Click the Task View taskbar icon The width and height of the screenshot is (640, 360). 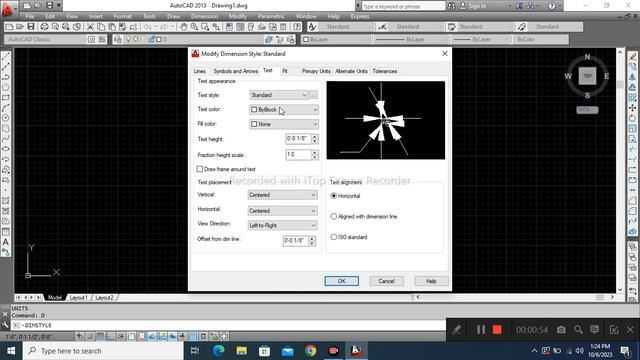195,351
